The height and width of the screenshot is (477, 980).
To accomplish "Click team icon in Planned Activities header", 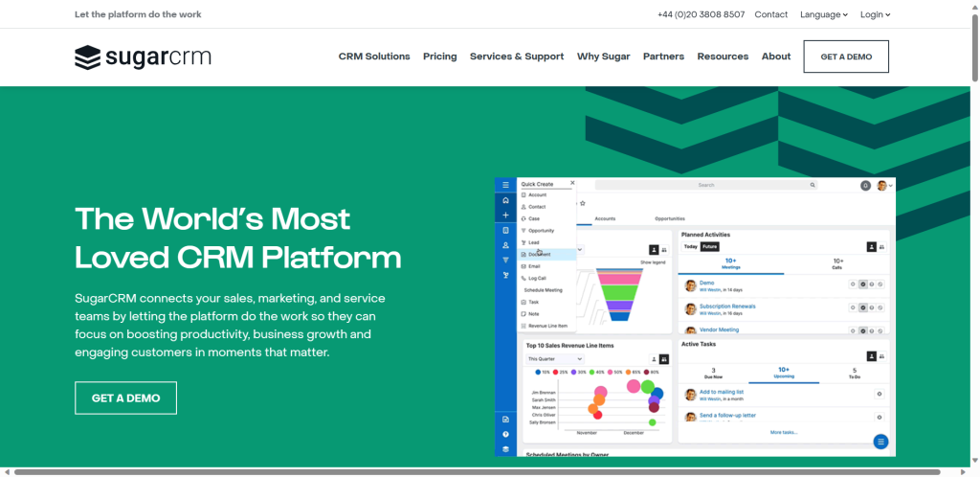I will click(x=881, y=247).
